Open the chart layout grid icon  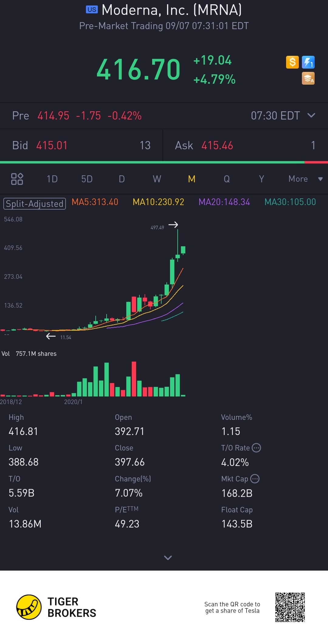pos(17,179)
